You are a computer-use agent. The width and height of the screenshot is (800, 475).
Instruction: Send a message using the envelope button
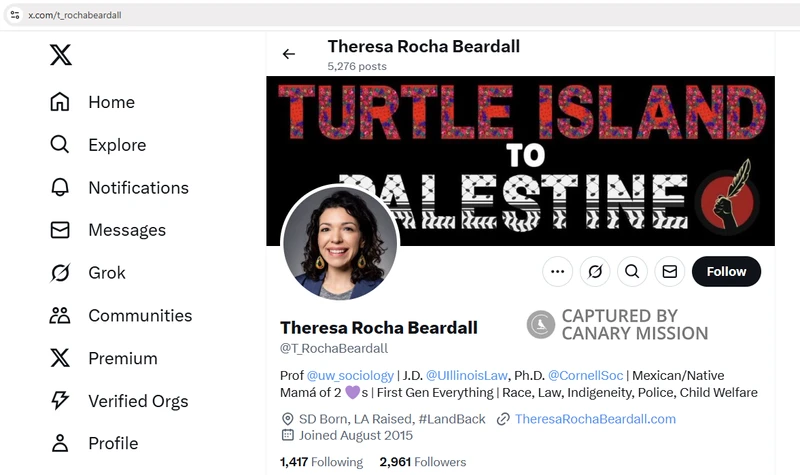click(669, 271)
